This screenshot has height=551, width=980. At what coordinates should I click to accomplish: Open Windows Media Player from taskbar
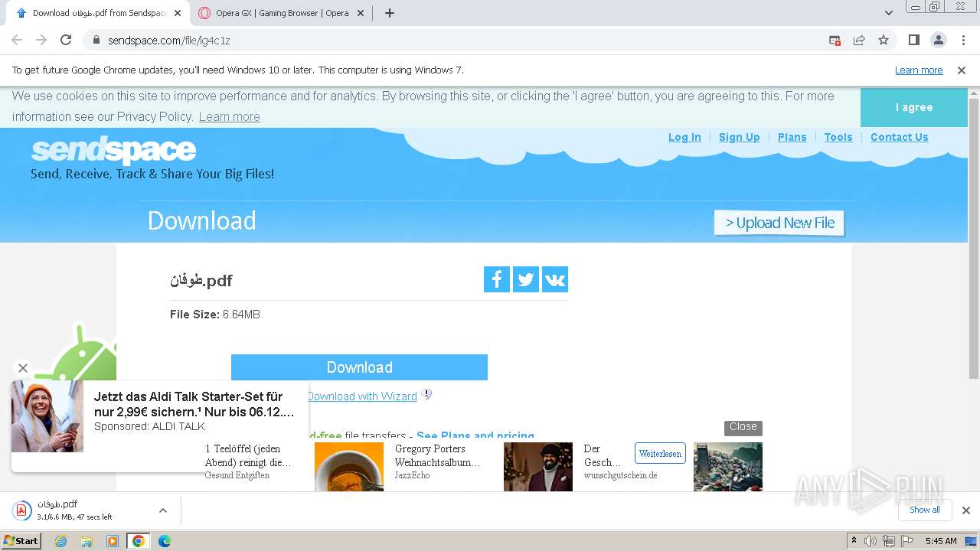(113, 541)
